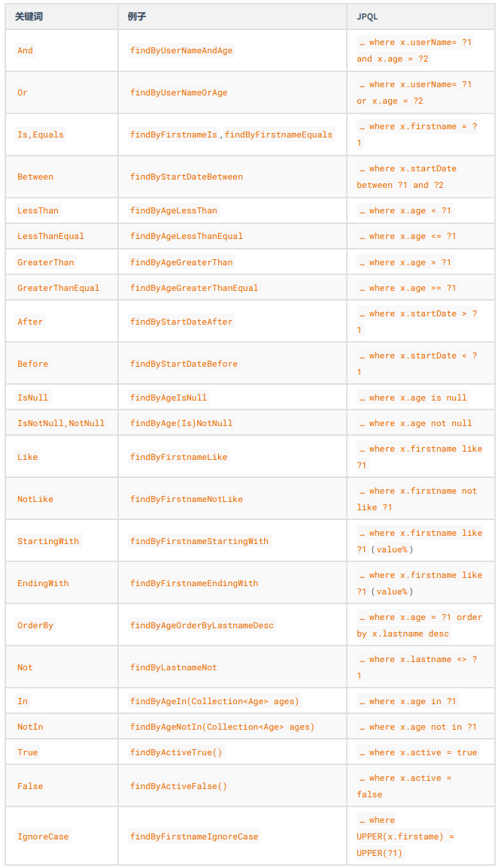Select the findByActiveTrue() example
Viewport: 501px width, 868px height.
(176, 752)
